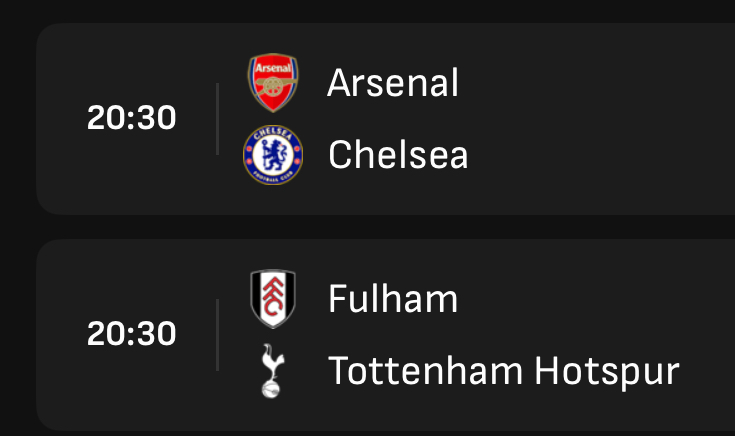The image size is (735, 436).
Task: Click the divider line beside Arsenal's crest
Action: pyautogui.click(x=218, y=119)
